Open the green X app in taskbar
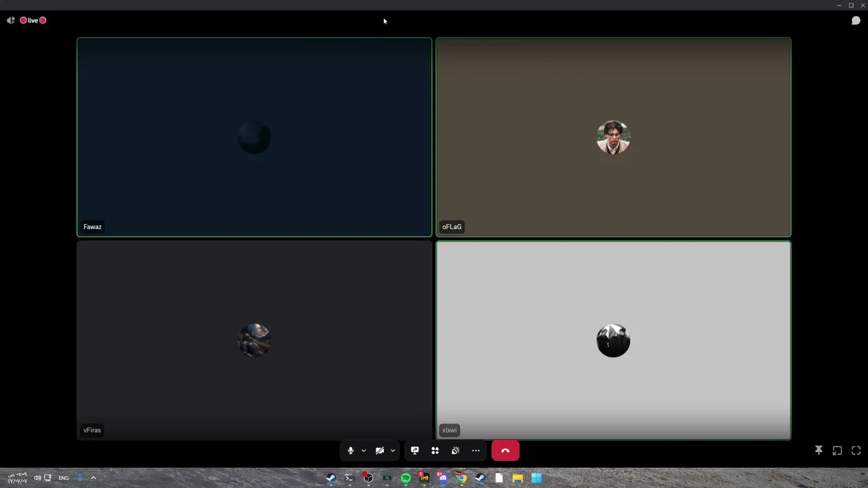 click(387, 478)
